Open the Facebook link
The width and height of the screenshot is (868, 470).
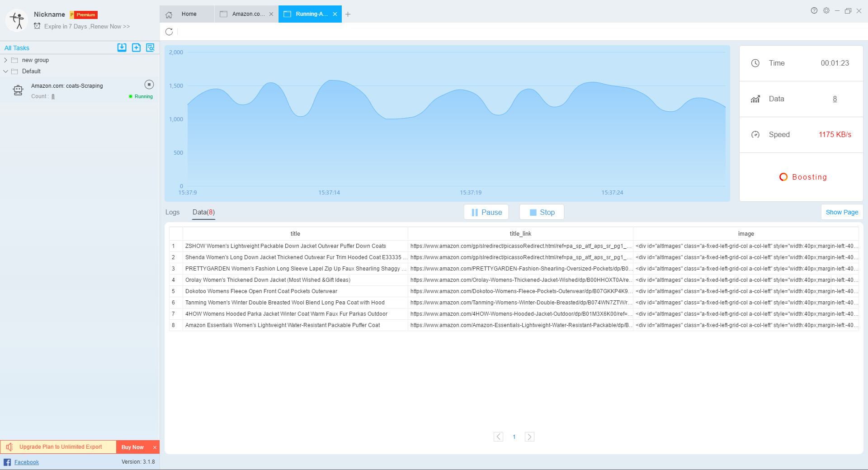tap(27, 462)
